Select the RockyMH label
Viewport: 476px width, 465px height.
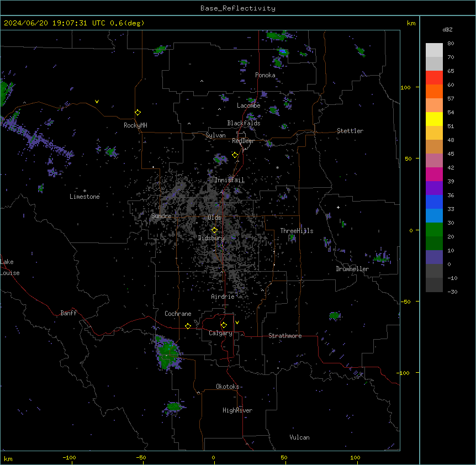[135, 125]
